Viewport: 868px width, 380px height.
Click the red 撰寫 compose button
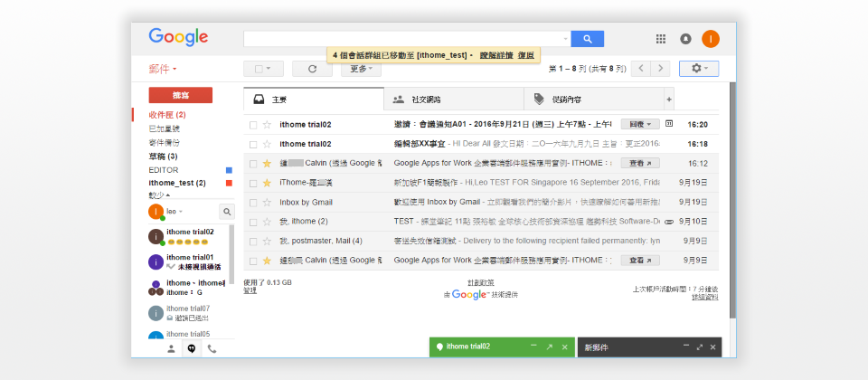pyautogui.click(x=181, y=95)
